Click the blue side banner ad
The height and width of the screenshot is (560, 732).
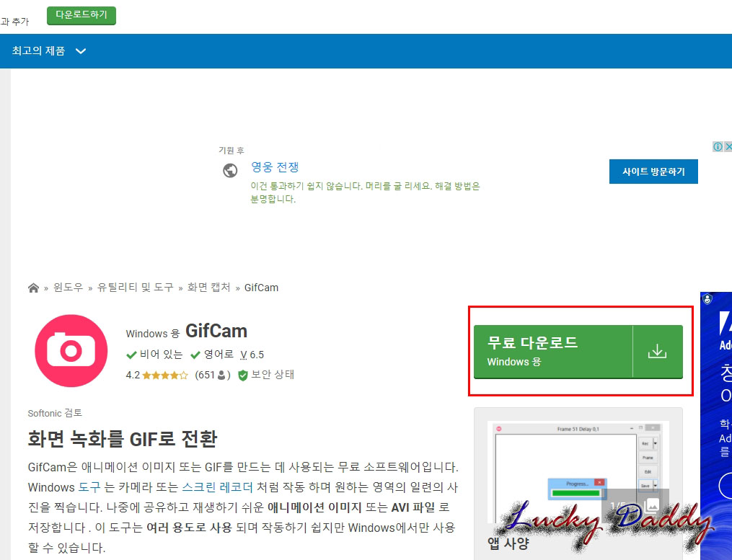[x=716, y=426]
